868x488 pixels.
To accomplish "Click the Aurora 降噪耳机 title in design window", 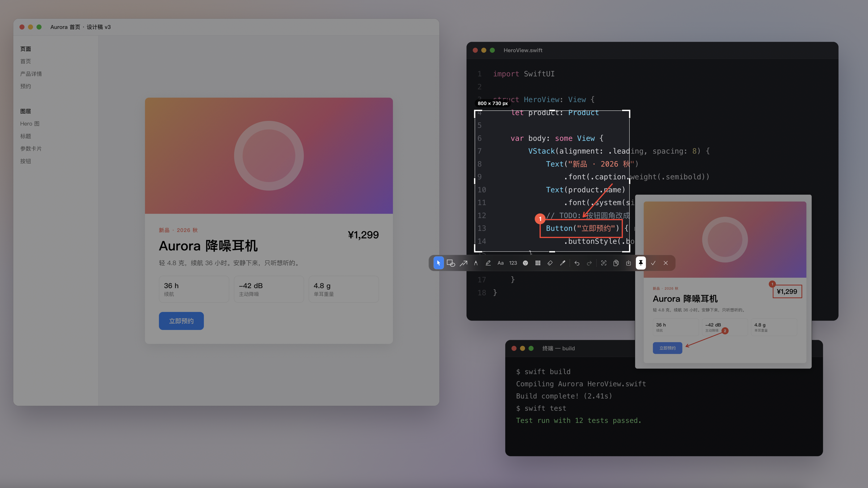I will (208, 246).
